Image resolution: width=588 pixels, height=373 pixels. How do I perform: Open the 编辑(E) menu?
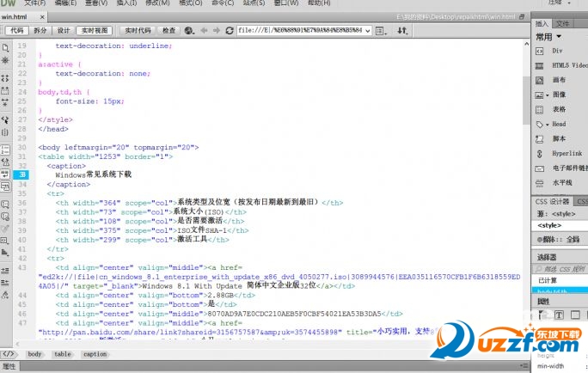pos(65,3)
